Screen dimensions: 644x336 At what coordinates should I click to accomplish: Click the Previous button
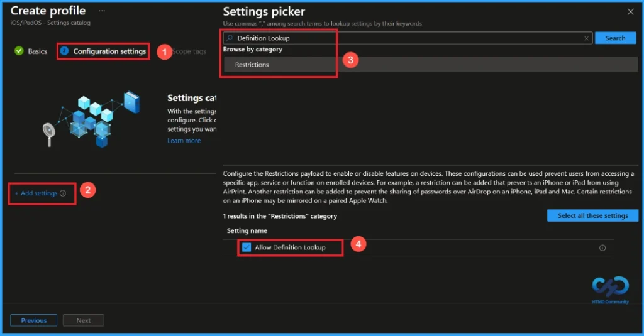[x=34, y=320]
